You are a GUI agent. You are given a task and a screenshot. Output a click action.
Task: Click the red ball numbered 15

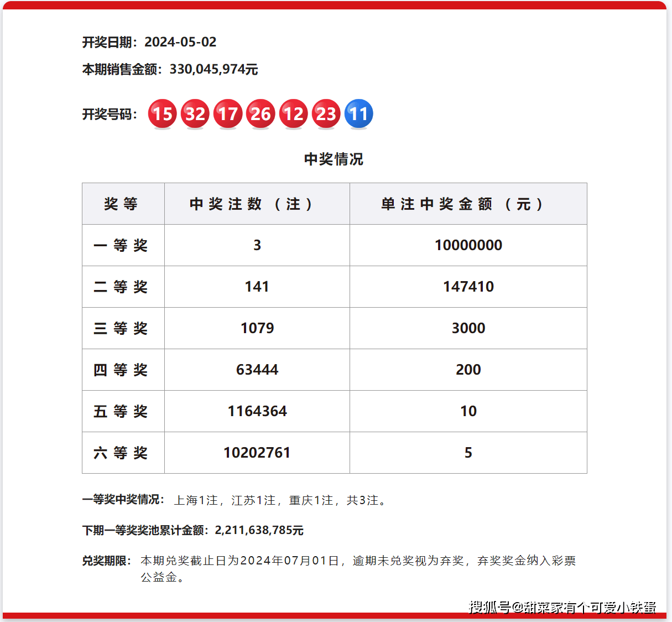pos(163,114)
